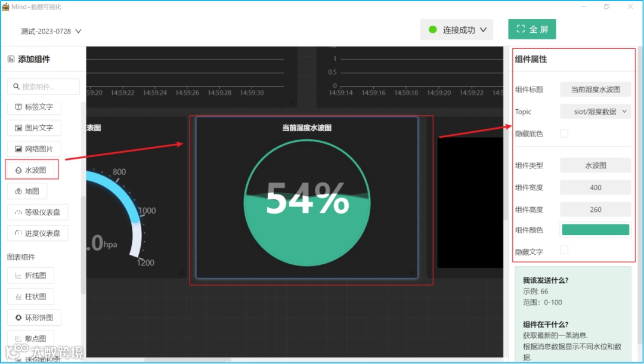The width and height of the screenshot is (644, 364).
Task: Add a 网络图片 network image component
Action: click(34, 149)
